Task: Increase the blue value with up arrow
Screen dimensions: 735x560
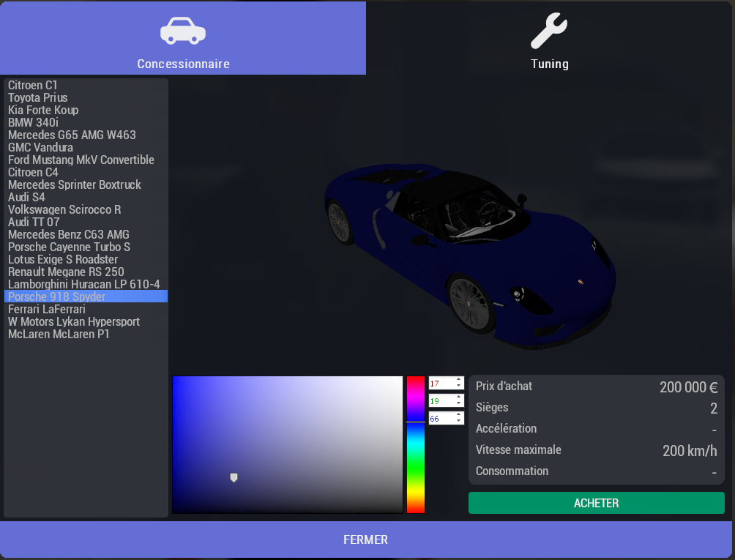Action: tap(458, 415)
